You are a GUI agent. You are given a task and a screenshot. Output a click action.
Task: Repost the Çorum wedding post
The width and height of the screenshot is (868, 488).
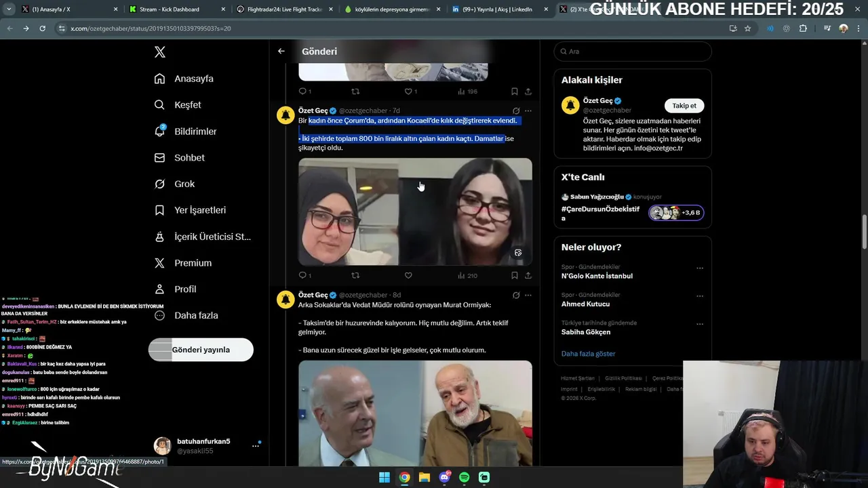[355, 275]
